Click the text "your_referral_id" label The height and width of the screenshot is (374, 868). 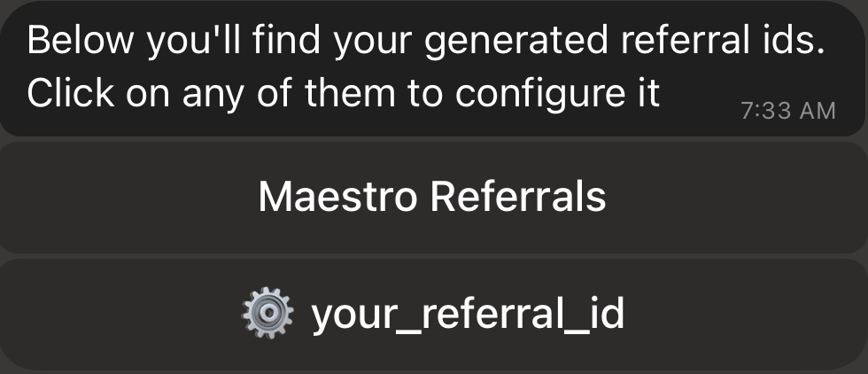point(468,314)
